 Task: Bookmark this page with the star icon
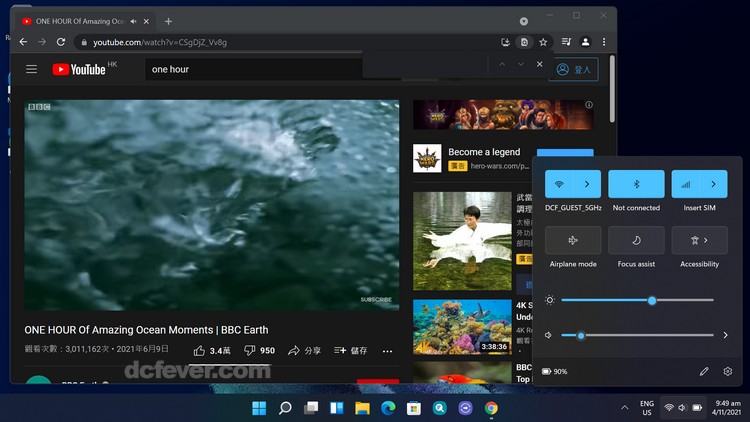pyautogui.click(x=543, y=42)
